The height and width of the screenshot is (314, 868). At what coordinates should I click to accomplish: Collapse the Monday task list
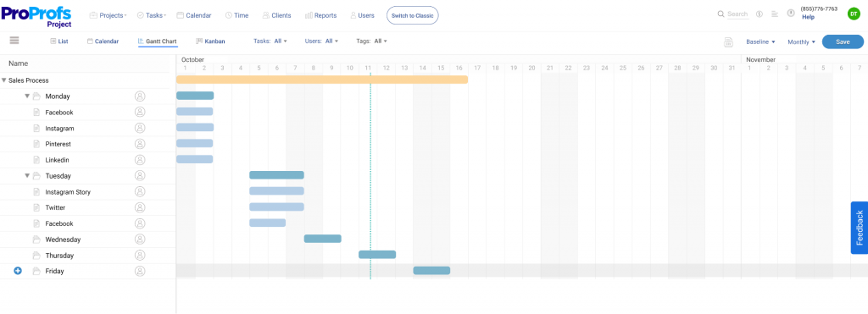click(27, 96)
